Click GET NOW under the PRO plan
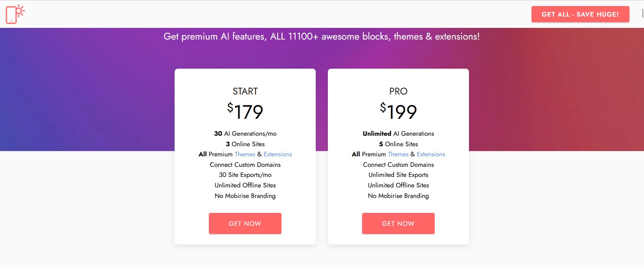 coord(398,223)
